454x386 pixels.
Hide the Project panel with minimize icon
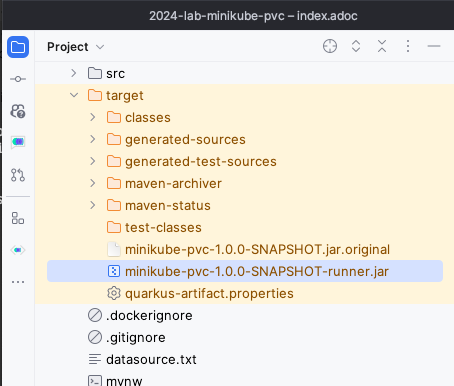tap(434, 46)
